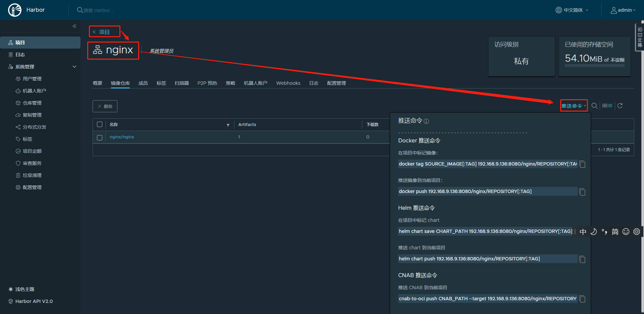
Task: Sort by 下载数 column header
Action: pyautogui.click(x=372, y=125)
